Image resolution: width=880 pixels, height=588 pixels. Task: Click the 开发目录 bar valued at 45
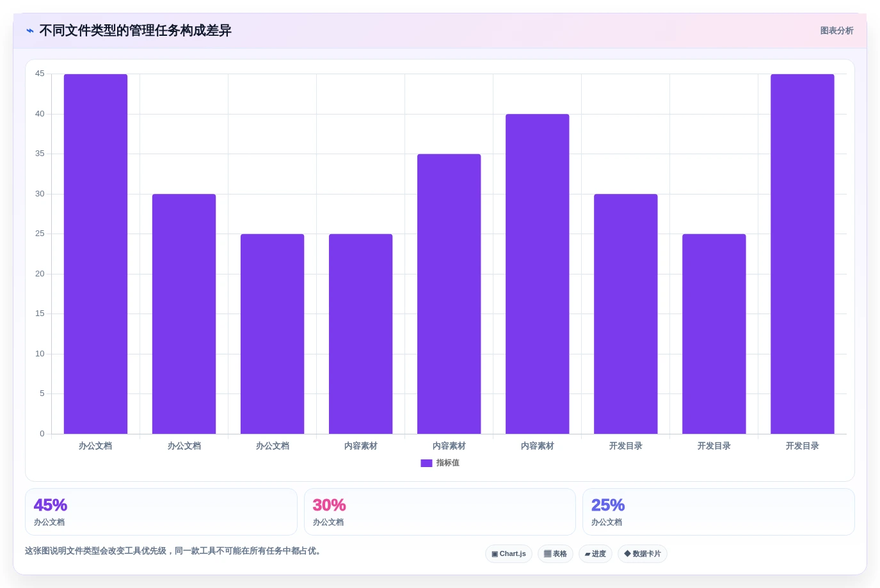pos(802,254)
